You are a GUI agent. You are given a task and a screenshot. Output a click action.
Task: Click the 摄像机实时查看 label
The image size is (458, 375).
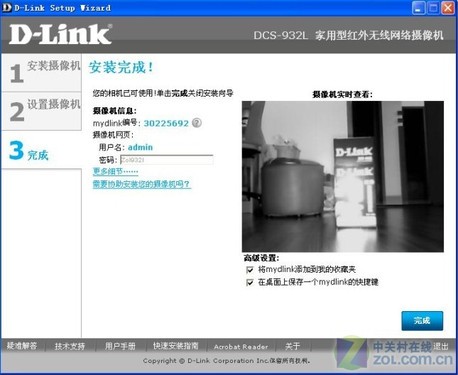click(343, 94)
